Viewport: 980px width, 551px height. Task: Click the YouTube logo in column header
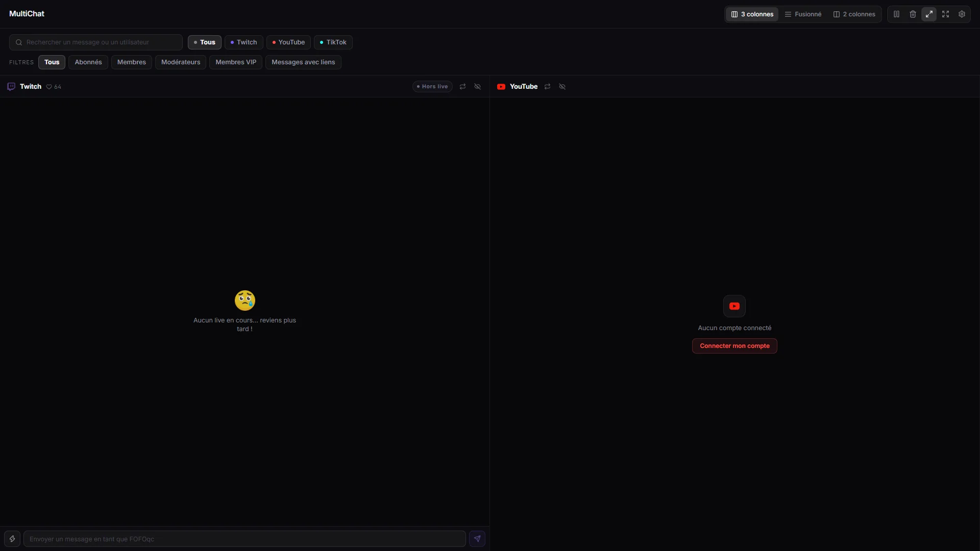(501, 87)
